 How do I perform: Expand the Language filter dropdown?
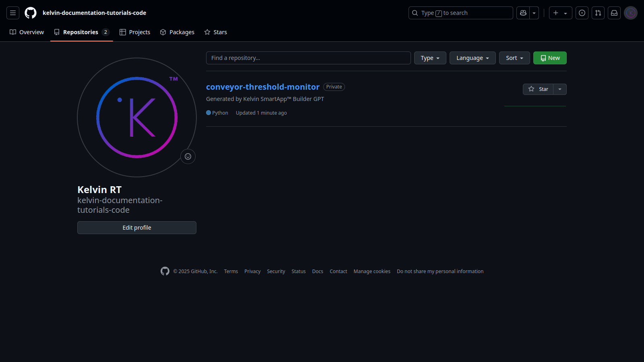pyautogui.click(x=473, y=58)
